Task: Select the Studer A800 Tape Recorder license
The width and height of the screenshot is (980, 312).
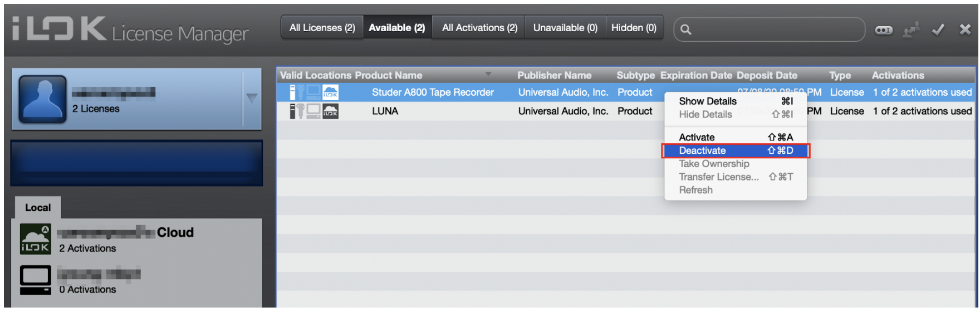Action: point(433,92)
